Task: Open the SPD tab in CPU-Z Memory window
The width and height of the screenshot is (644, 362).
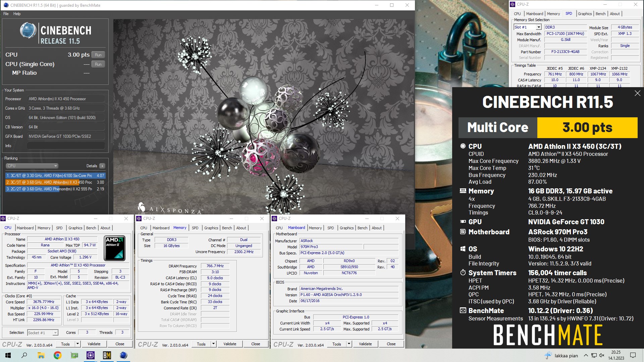Action: [195, 228]
